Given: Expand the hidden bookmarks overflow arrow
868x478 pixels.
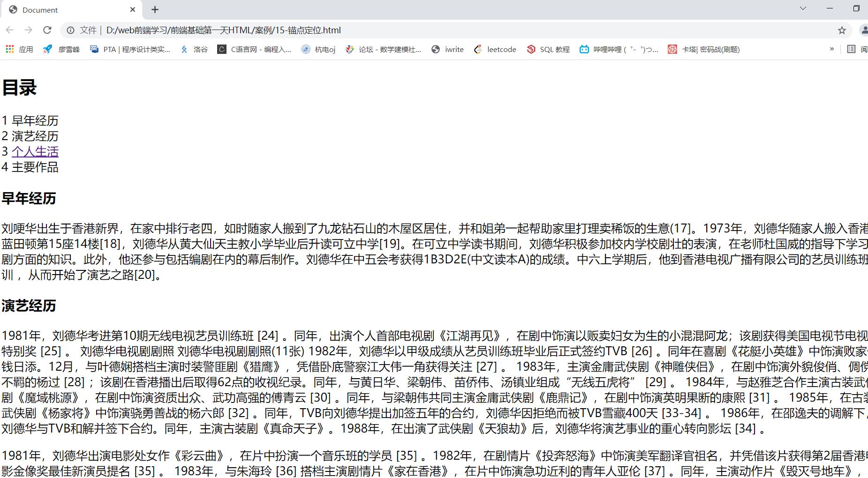Looking at the screenshot, I should [x=832, y=49].
